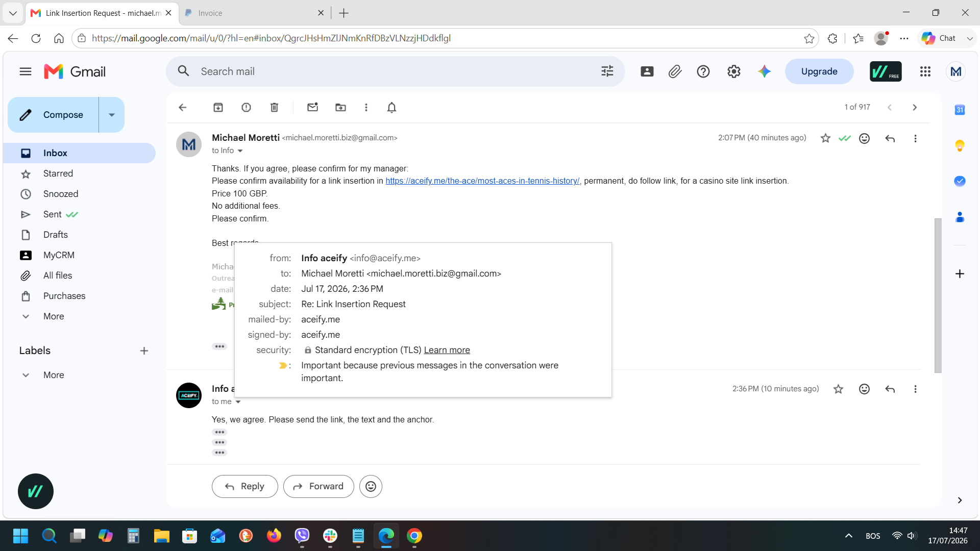The image size is (980, 551).
Task: Report this conversation as spam
Action: coord(246,107)
